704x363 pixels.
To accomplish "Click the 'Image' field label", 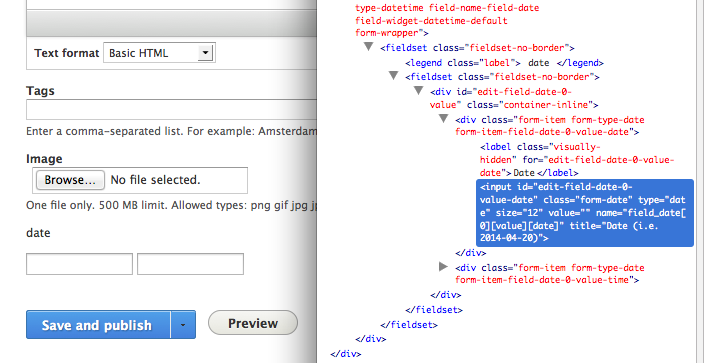I will [x=44, y=159].
